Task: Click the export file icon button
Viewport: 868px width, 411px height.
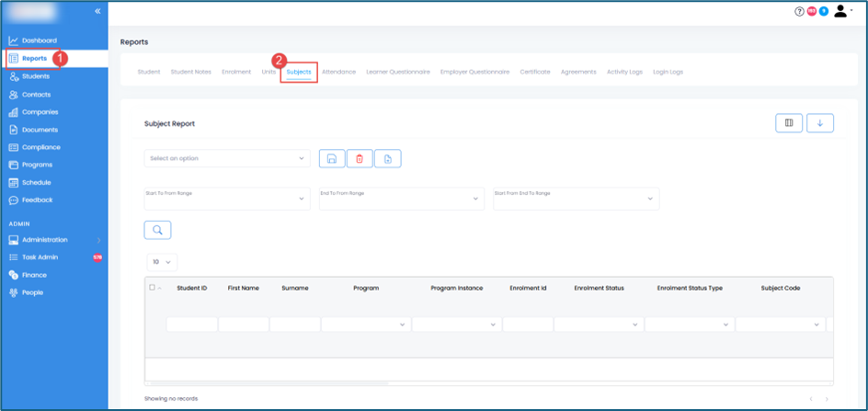Action: click(387, 159)
